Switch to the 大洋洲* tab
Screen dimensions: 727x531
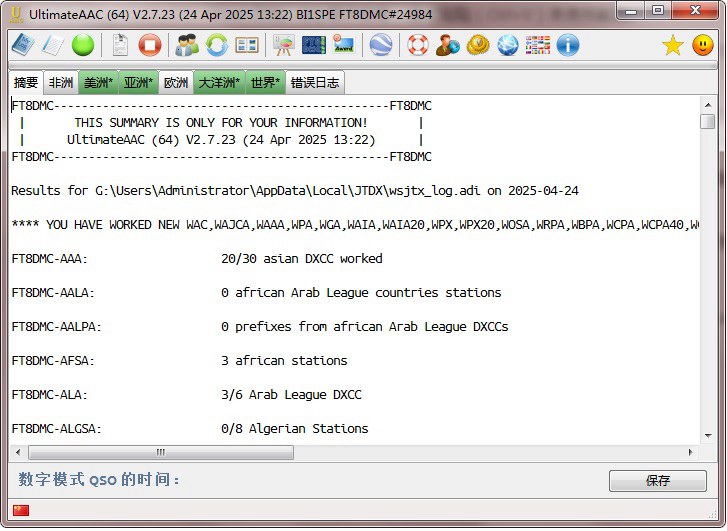[219, 83]
